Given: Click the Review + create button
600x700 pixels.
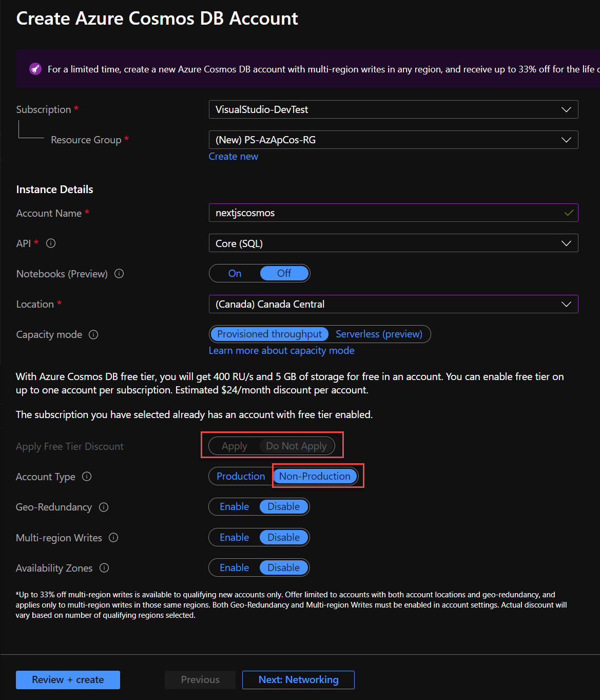Looking at the screenshot, I should [68, 680].
